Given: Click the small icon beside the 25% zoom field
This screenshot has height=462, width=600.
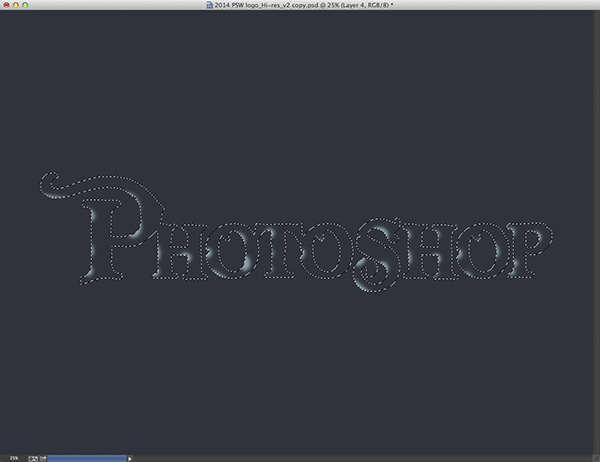Looking at the screenshot, I should 35,457.
